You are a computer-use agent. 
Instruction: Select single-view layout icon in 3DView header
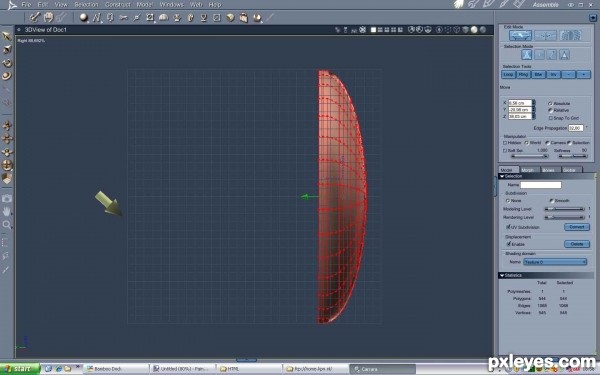[373, 29]
